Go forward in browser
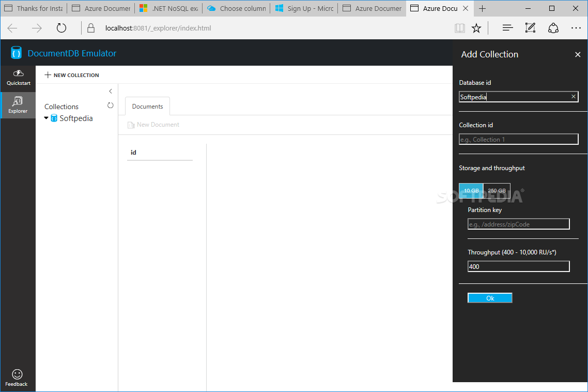 pos(37,28)
